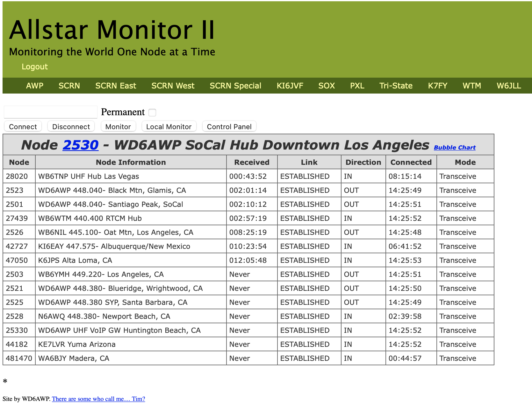Click the node number input field
This screenshot has width=532, height=413.
[51, 112]
